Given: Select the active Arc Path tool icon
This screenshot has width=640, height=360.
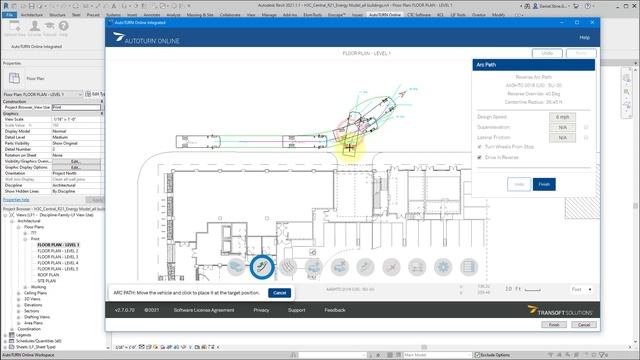Looking at the screenshot, I should [262, 267].
